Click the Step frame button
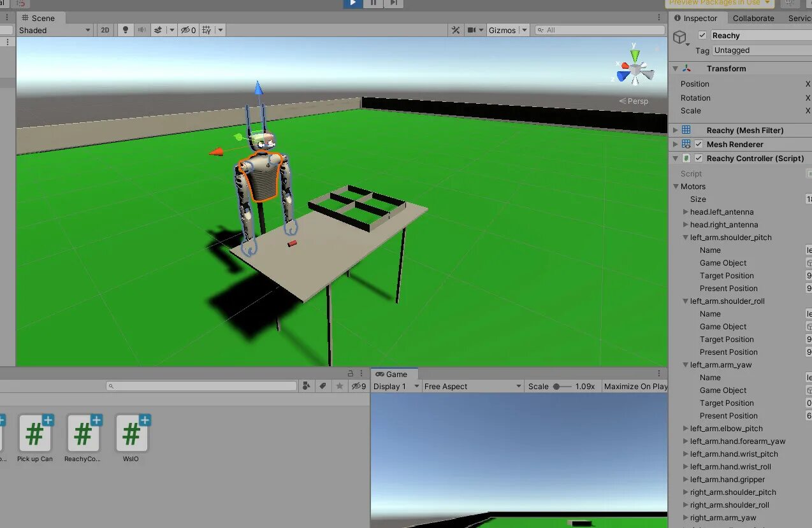Screen dimensions: 812x528 (x=393, y=3)
